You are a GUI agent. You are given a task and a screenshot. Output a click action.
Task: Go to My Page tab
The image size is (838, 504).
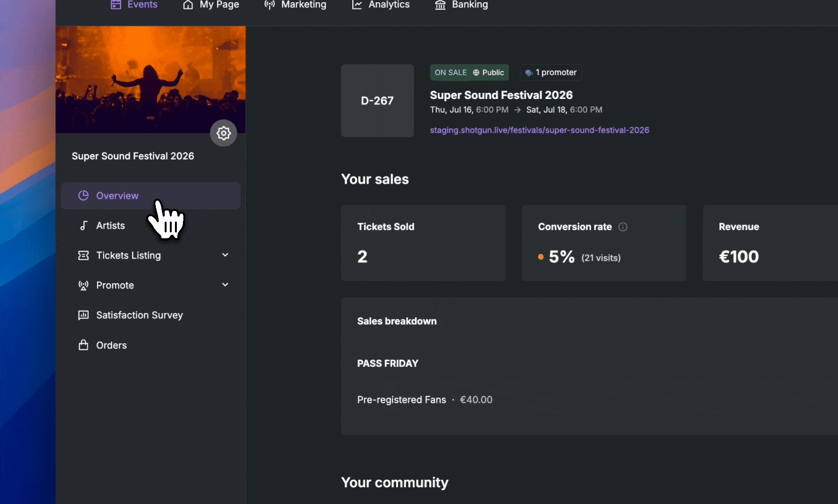pos(211,5)
